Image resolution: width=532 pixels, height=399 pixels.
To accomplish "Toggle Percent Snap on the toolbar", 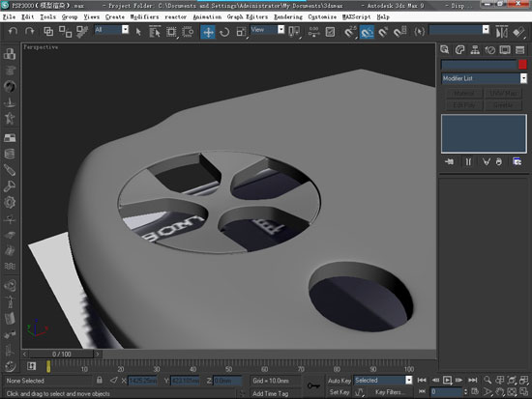I will click(x=383, y=32).
